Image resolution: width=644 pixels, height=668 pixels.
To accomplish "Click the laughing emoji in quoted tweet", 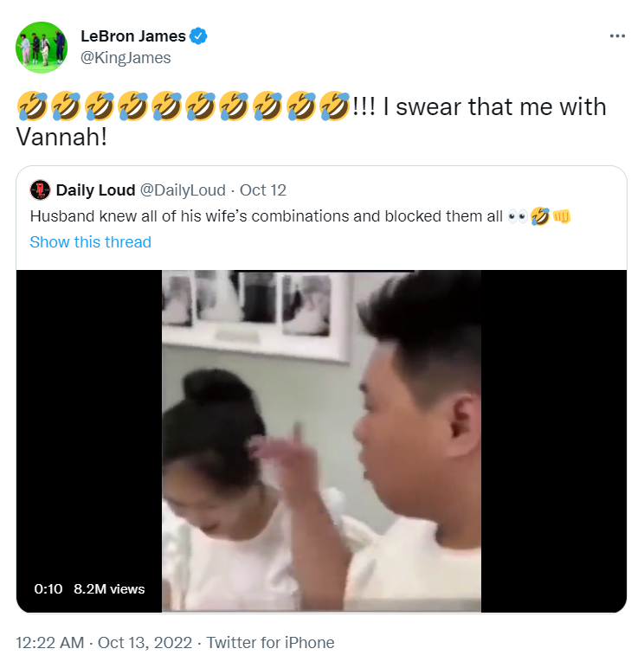I will [539, 216].
